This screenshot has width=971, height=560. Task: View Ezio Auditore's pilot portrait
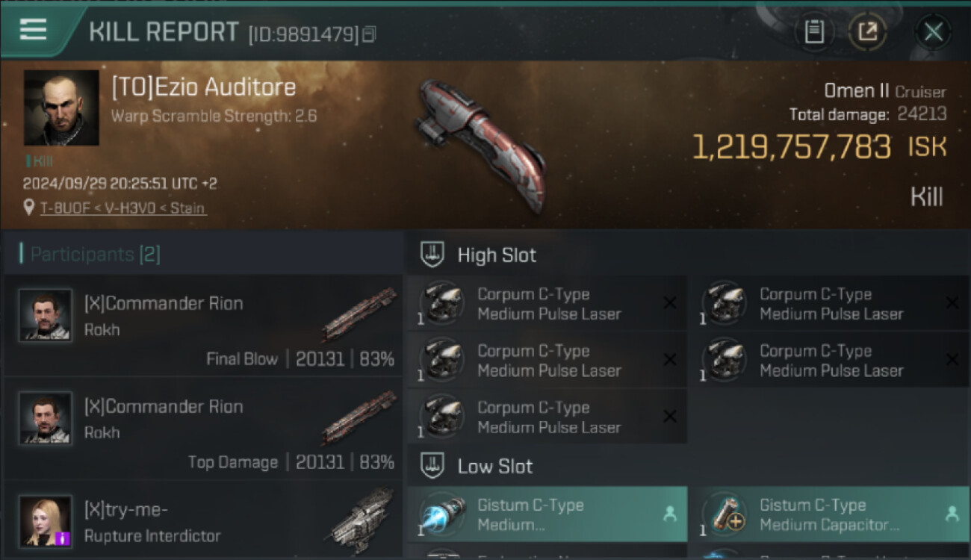[61, 108]
